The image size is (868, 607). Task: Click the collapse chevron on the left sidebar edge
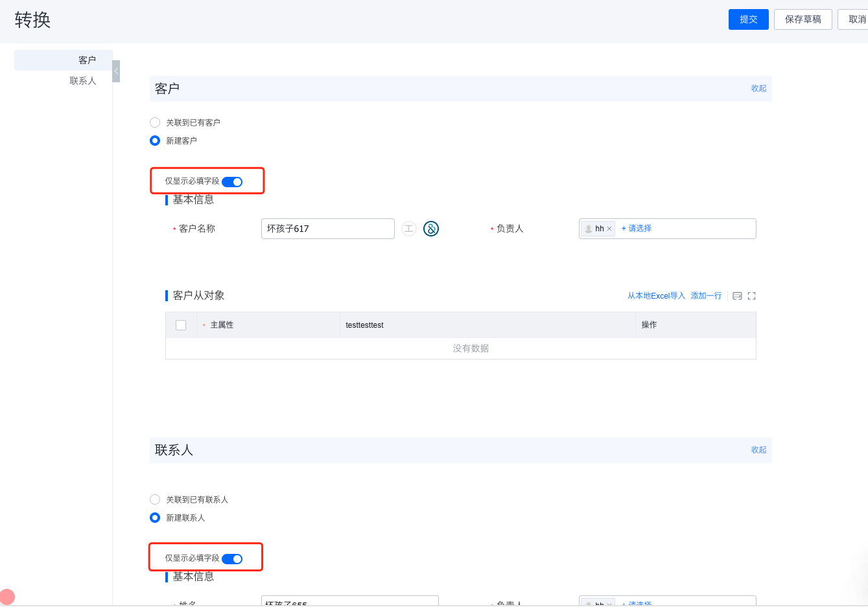[115, 71]
